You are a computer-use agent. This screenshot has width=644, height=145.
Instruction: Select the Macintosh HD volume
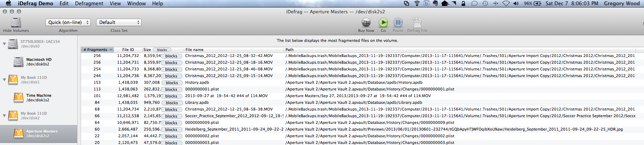pyautogui.click(x=39, y=62)
